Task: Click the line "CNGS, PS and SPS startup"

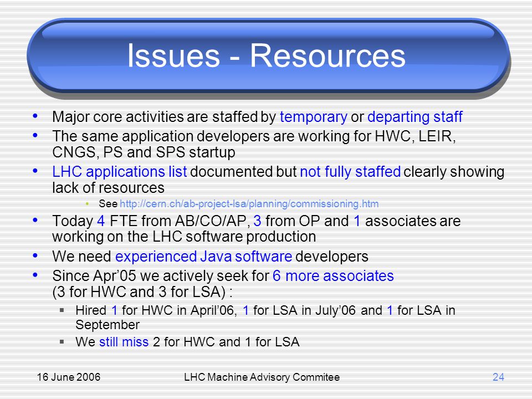Action: click(144, 152)
